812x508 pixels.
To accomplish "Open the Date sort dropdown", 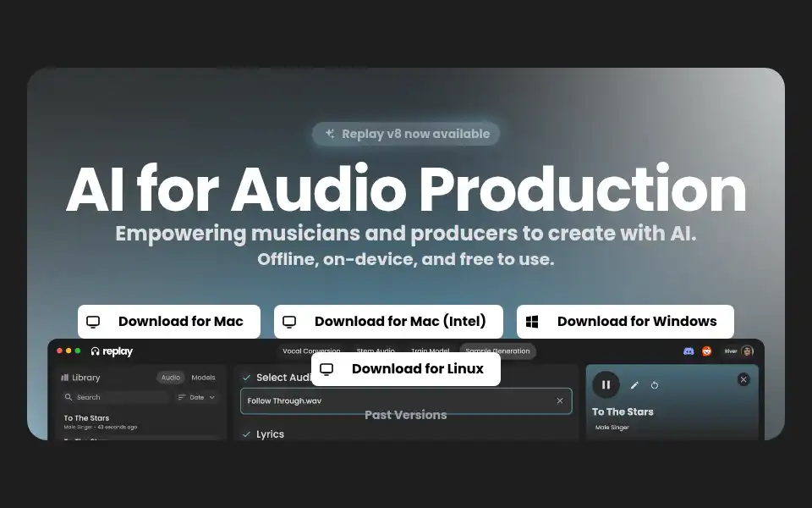I will [x=196, y=397].
